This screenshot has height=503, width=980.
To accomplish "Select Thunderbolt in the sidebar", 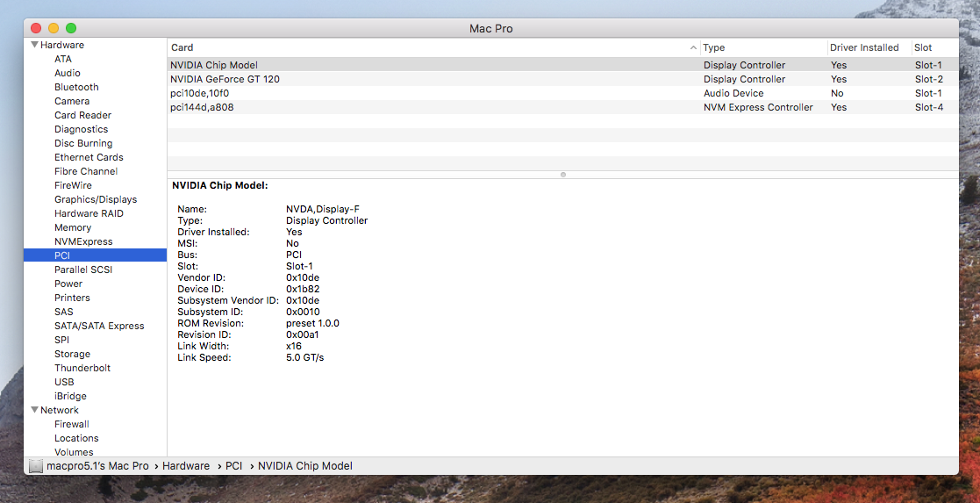I will click(x=82, y=368).
